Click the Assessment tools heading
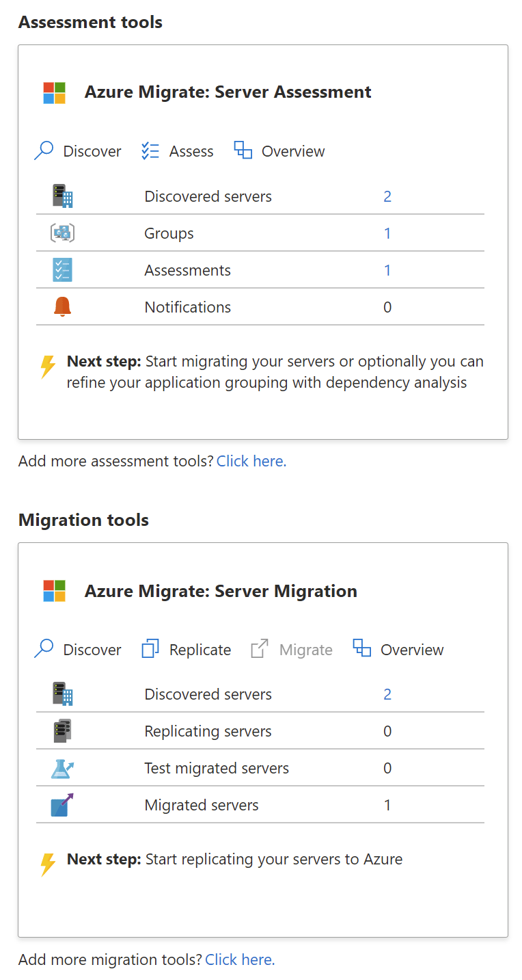 (x=90, y=22)
